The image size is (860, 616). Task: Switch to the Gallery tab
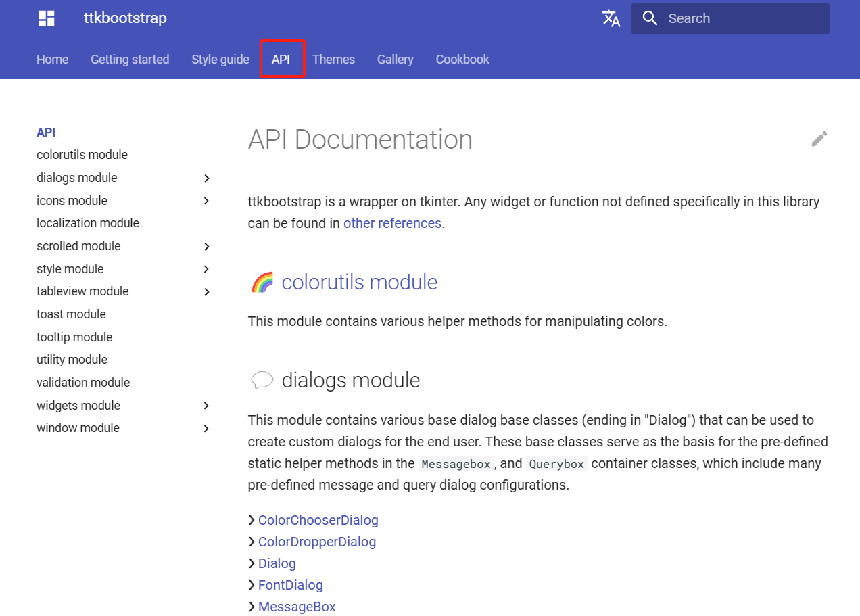coord(396,60)
